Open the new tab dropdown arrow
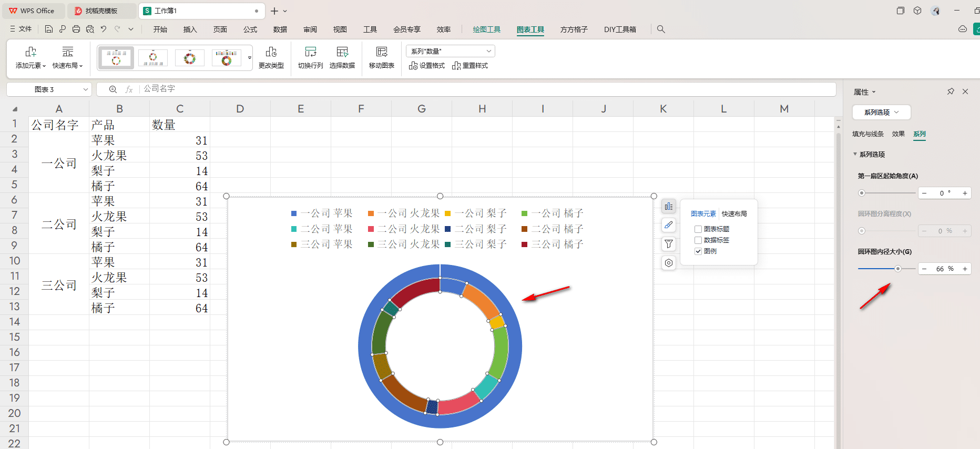This screenshot has width=980, height=449. pyautogui.click(x=285, y=11)
